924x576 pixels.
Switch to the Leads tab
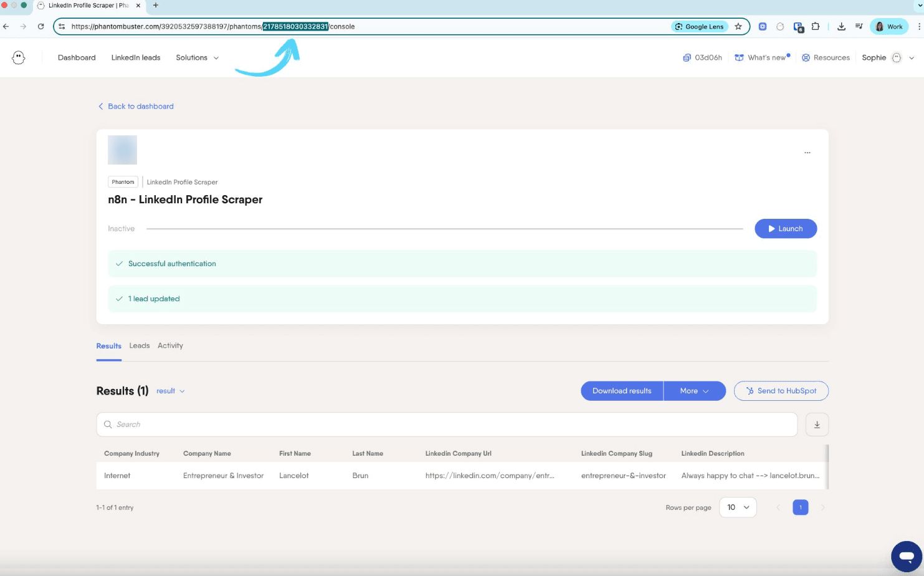(140, 345)
